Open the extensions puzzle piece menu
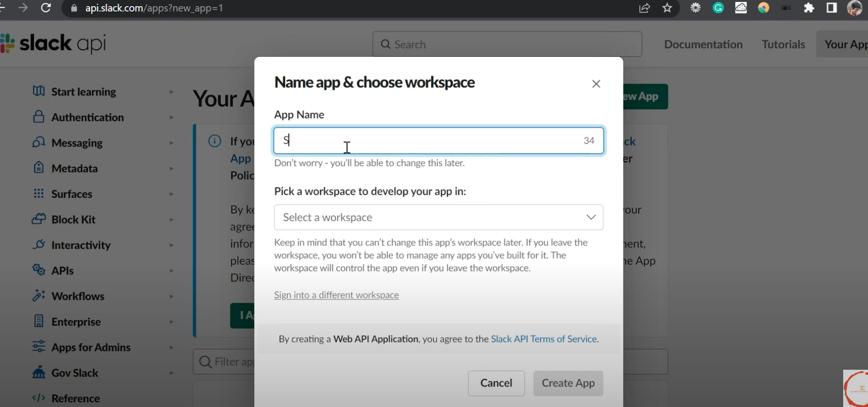The image size is (868, 407). coord(809,8)
